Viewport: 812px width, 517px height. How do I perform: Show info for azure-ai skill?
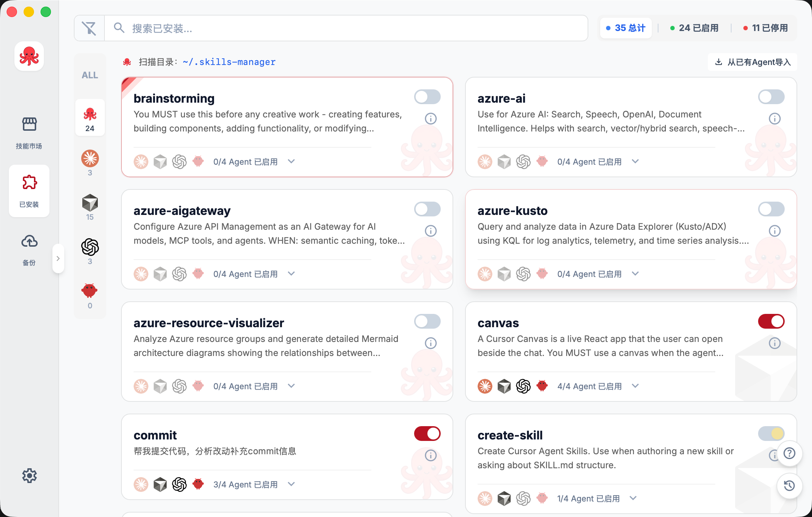(775, 119)
